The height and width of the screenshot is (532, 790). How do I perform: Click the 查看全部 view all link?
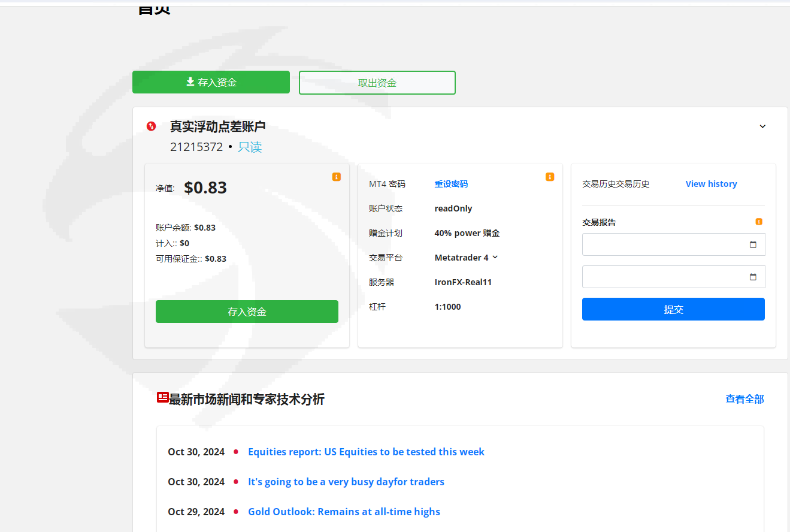(x=744, y=399)
